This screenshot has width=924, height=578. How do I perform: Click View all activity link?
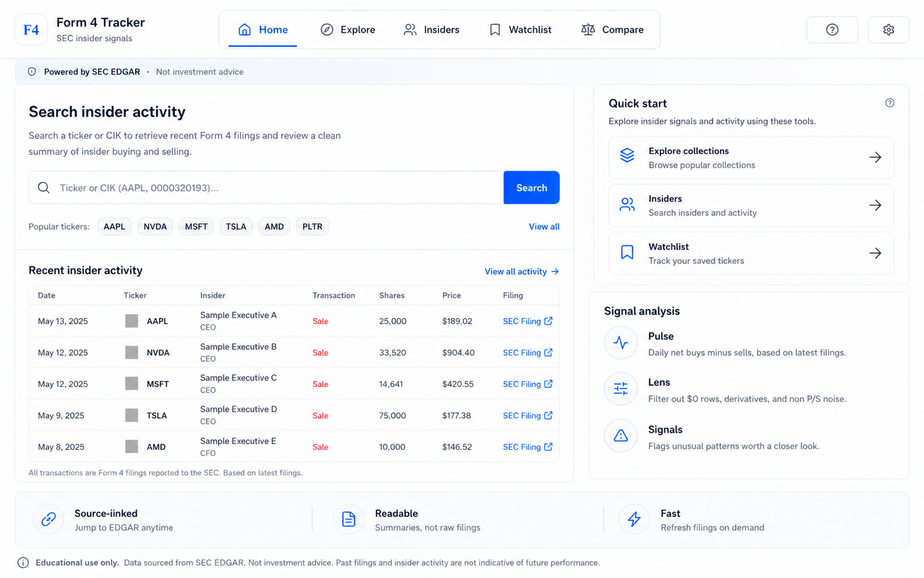[521, 272]
